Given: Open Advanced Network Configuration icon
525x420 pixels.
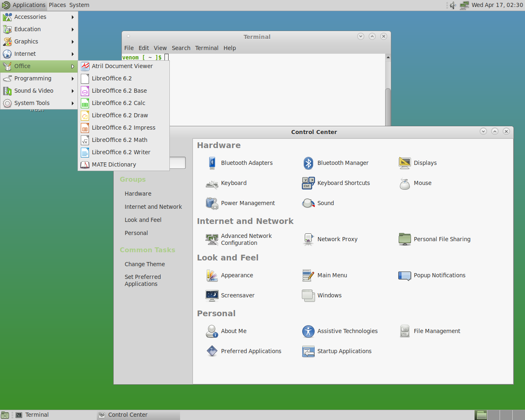Looking at the screenshot, I should click(x=212, y=239).
